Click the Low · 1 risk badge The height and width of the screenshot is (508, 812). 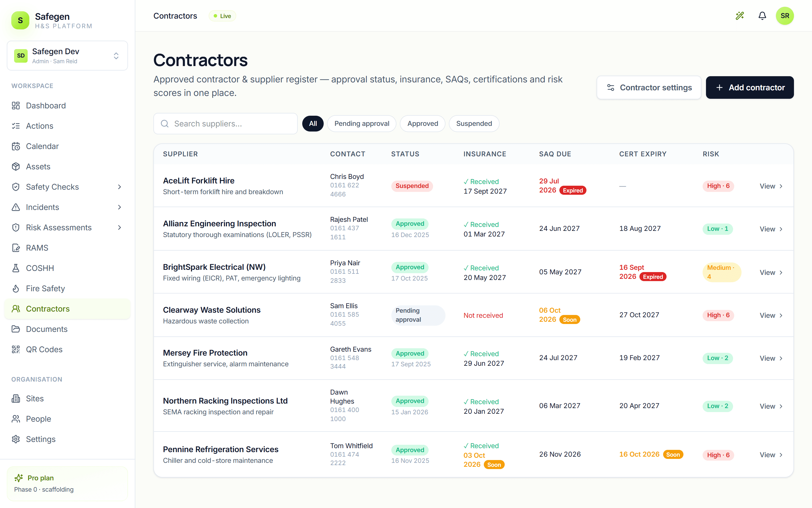tap(718, 229)
